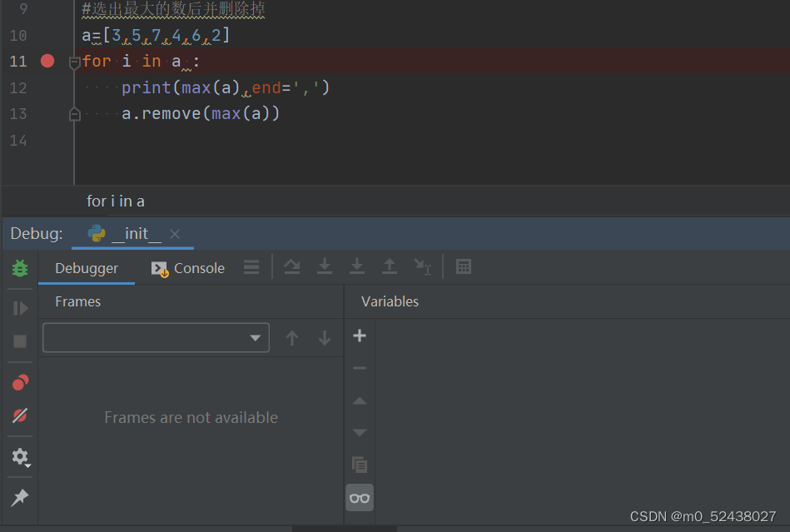Collapse the for loop fold marker on line 11

(75, 62)
